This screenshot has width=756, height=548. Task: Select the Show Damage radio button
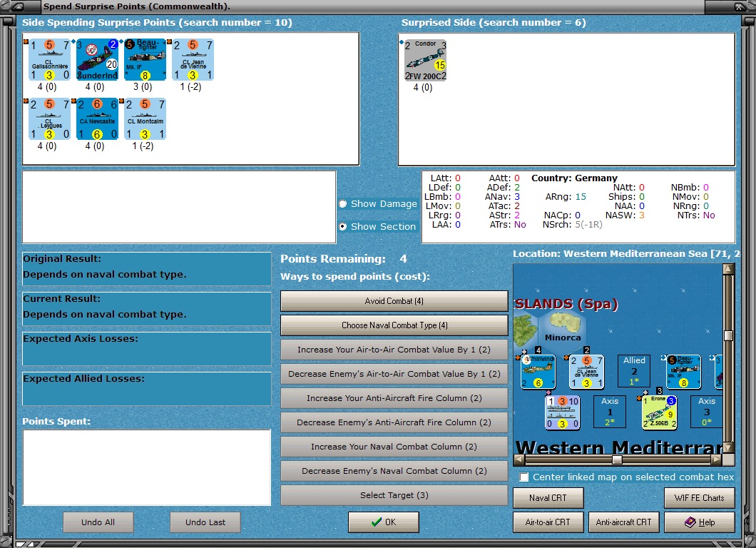[343, 203]
